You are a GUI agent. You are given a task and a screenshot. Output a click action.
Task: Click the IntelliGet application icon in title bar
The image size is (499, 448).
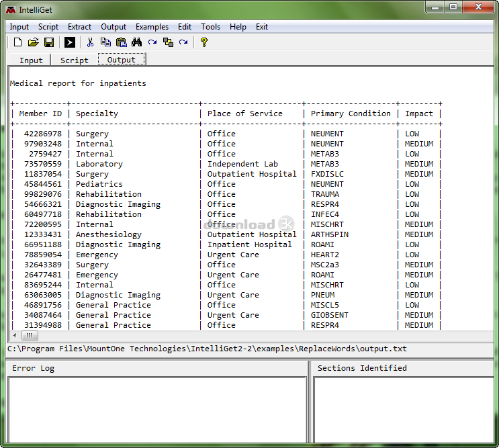point(11,10)
